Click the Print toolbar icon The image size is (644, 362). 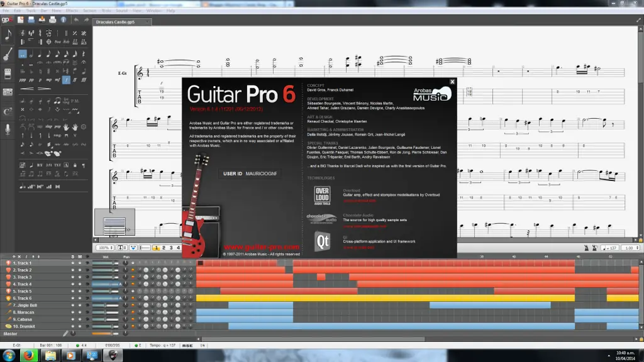click(x=53, y=19)
